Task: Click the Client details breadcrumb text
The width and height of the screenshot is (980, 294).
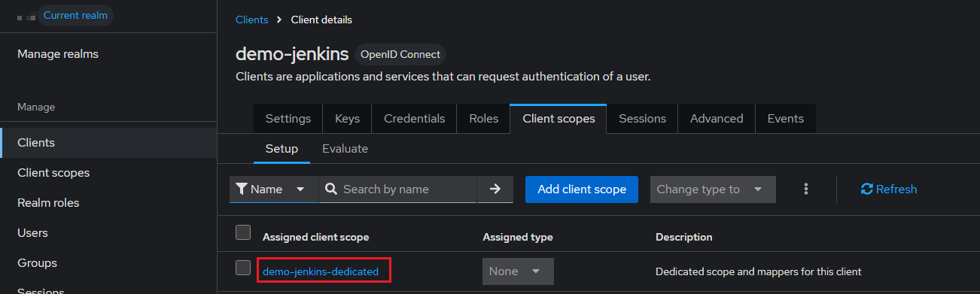Action: [321, 20]
